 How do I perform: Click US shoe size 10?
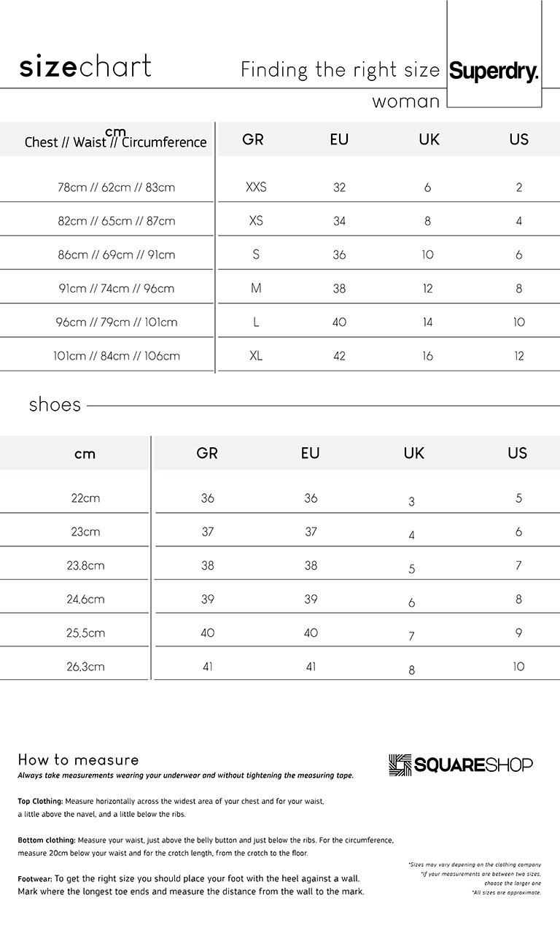(x=518, y=666)
